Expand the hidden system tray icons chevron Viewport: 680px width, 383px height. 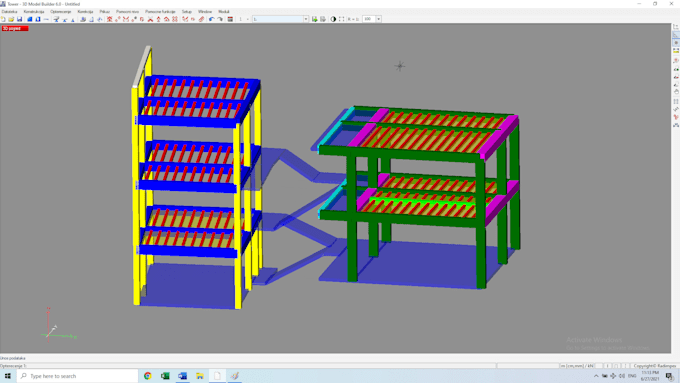point(596,376)
